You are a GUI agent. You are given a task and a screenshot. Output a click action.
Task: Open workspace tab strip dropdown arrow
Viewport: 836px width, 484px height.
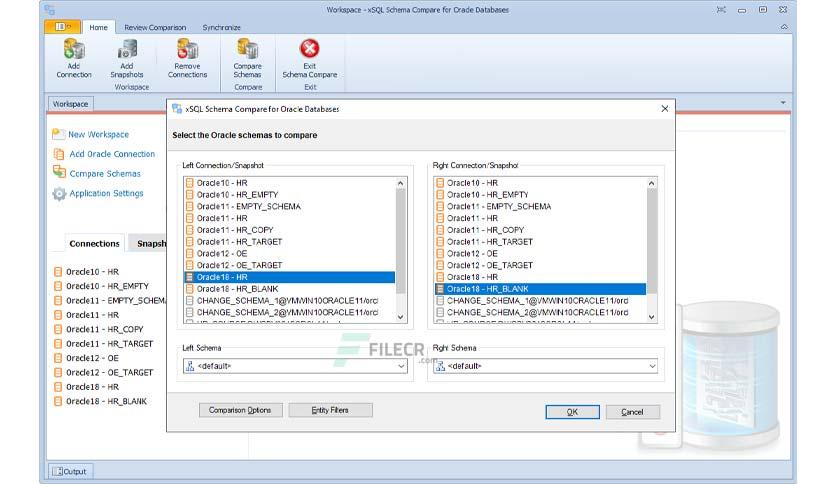(x=783, y=103)
